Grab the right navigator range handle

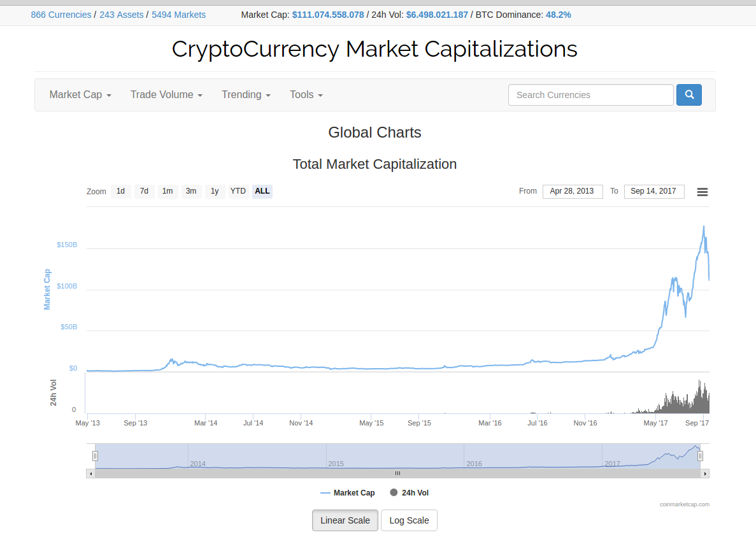[x=700, y=455]
